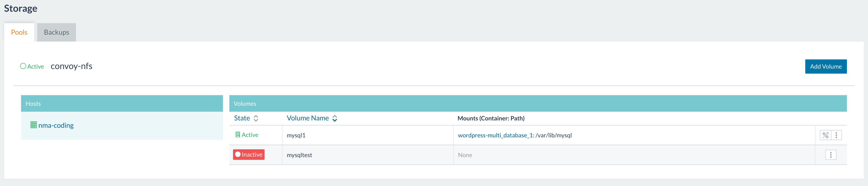Open the three-dot menu for mysql1
Viewport: 868px width, 186px height.
tap(836, 135)
